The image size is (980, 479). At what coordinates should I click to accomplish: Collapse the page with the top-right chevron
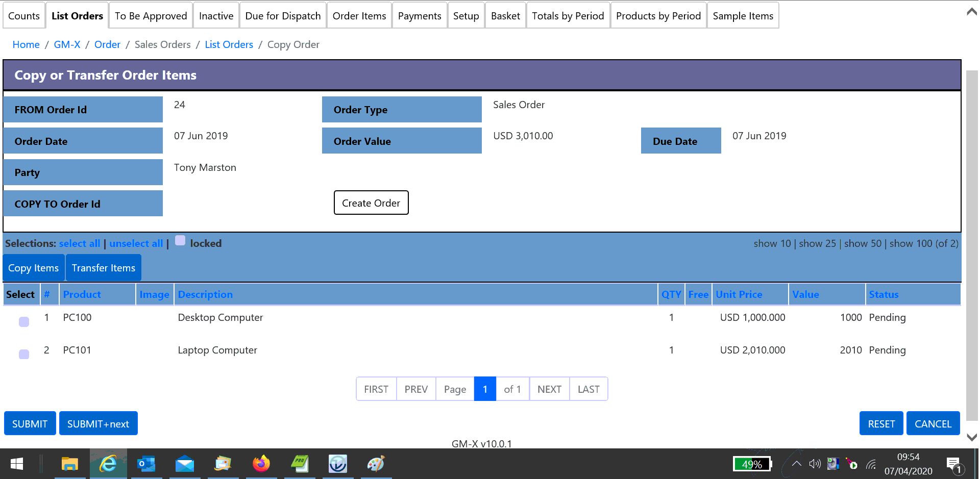click(x=972, y=12)
